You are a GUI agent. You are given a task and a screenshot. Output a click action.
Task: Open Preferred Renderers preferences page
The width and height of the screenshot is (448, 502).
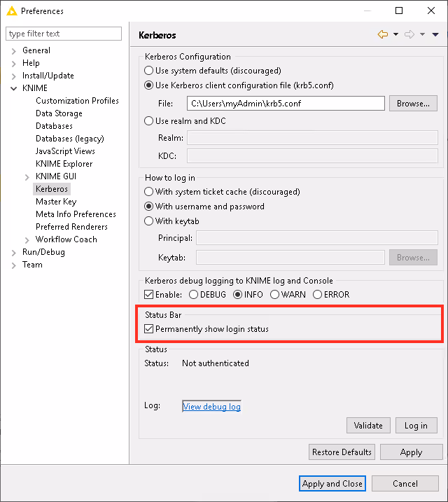tap(71, 227)
